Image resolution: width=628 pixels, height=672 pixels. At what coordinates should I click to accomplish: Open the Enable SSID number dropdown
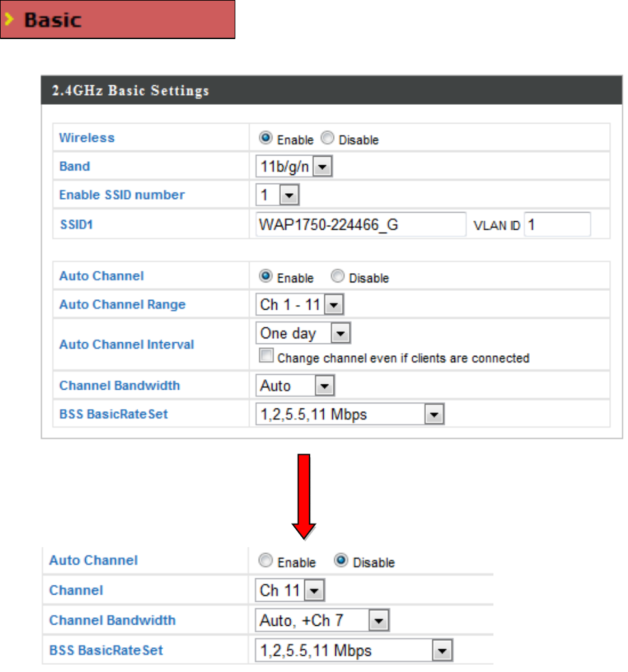tap(277, 195)
